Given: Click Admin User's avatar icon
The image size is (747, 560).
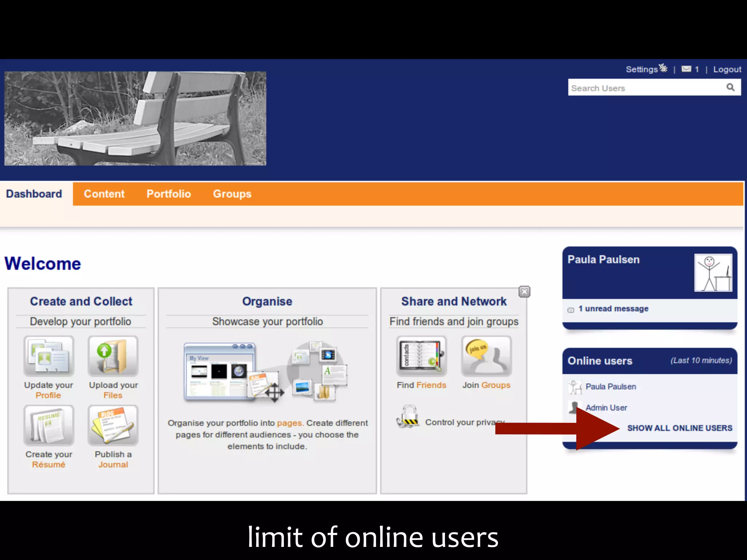Looking at the screenshot, I should [575, 408].
